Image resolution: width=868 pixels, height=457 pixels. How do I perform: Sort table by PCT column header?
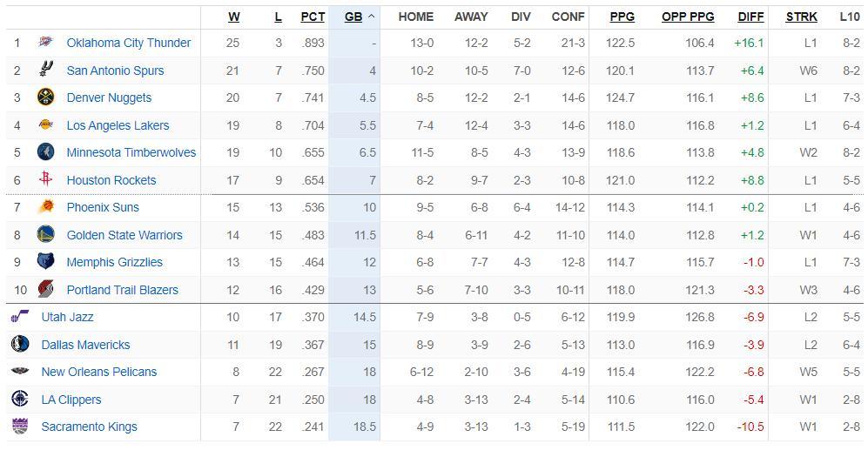[x=313, y=17]
